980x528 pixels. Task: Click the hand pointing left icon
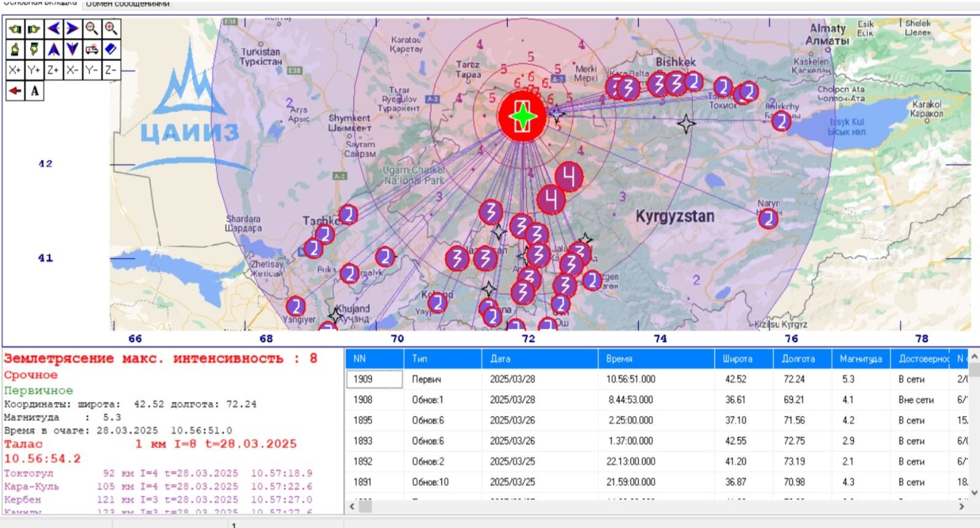[15, 28]
